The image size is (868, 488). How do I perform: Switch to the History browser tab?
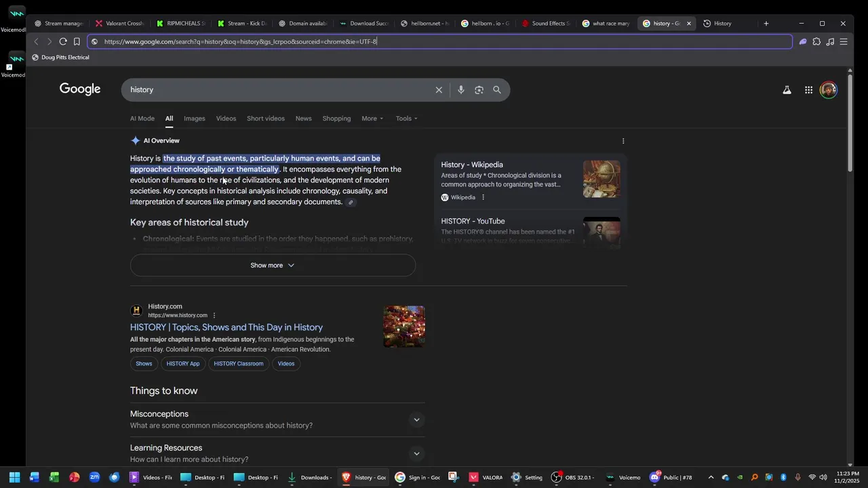[723, 23]
